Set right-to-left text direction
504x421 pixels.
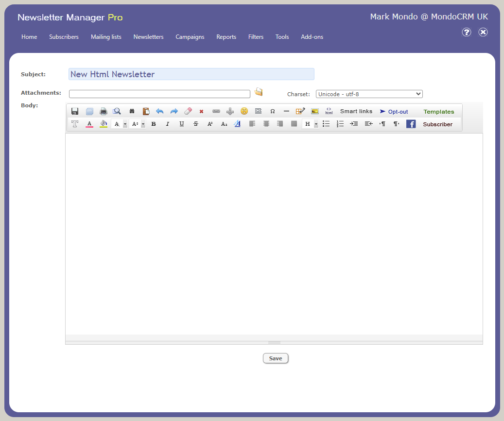tap(396, 124)
